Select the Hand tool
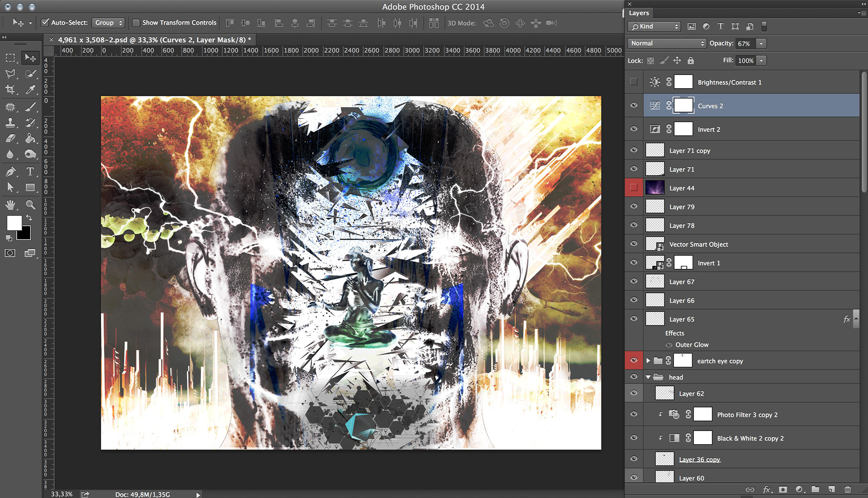The width and height of the screenshot is (868, 498). click(x=10, y=205)
